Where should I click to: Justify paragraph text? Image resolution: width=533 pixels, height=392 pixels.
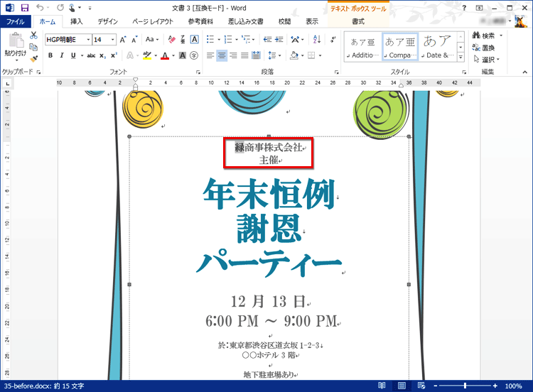(x=244, y=55)
